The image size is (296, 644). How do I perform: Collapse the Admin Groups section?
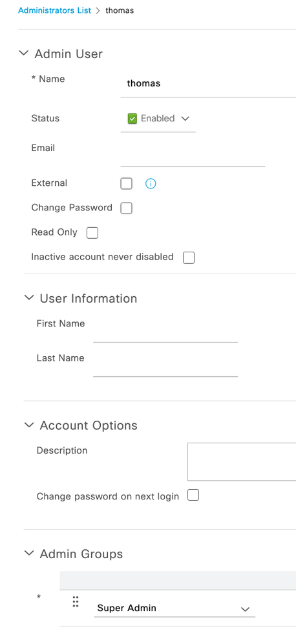pos(29,553)
